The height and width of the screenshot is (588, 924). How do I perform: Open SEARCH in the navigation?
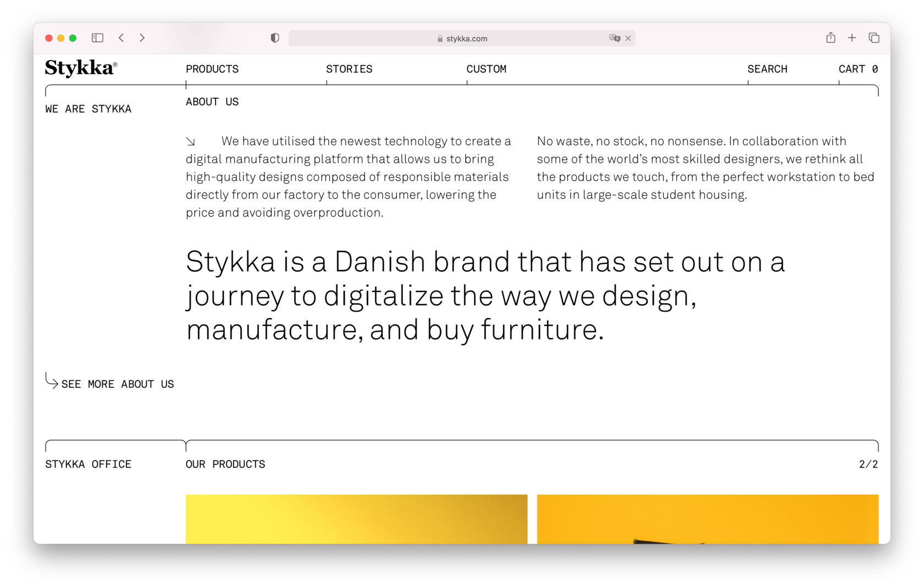point(767,69)
